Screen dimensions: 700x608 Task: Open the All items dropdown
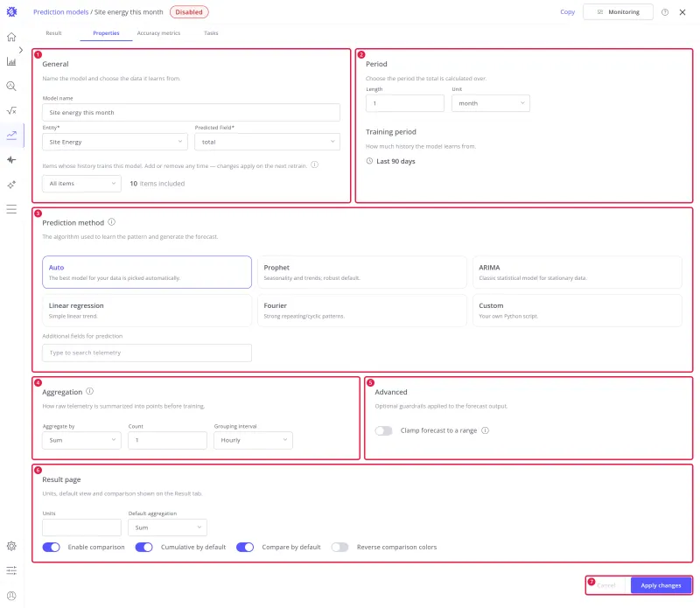81,184
